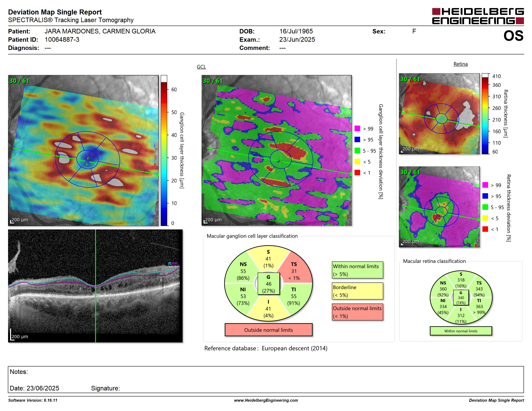The image size is (532, 411).
Task: Click patient name JARA MARDONES, CARMEN GLORIA
Action: 100,31
